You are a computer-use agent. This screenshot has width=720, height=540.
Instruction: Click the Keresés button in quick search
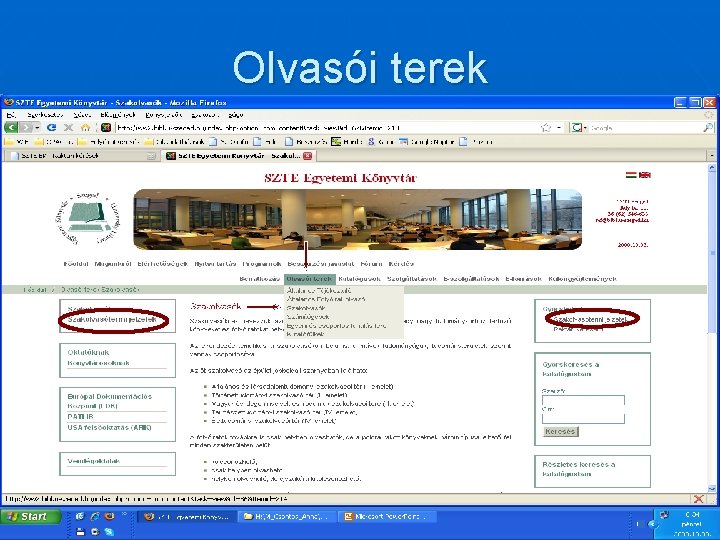tap(560, 432)
